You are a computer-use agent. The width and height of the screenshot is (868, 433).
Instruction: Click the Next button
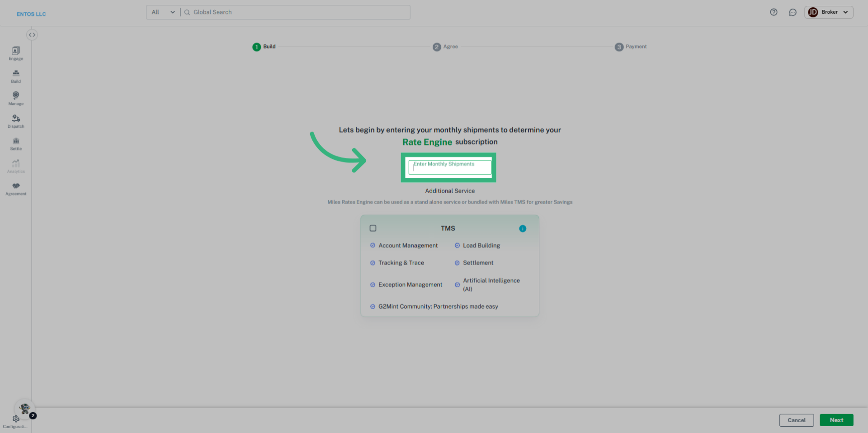click(x=836, y=420)
